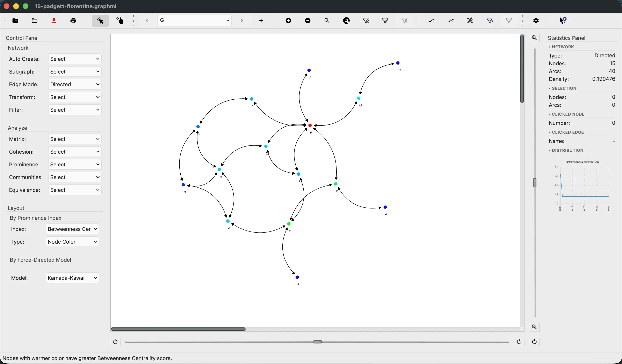Change Edge Mode from Directed
This screenshot has height=364, width=622.
[x=75, y=85]
